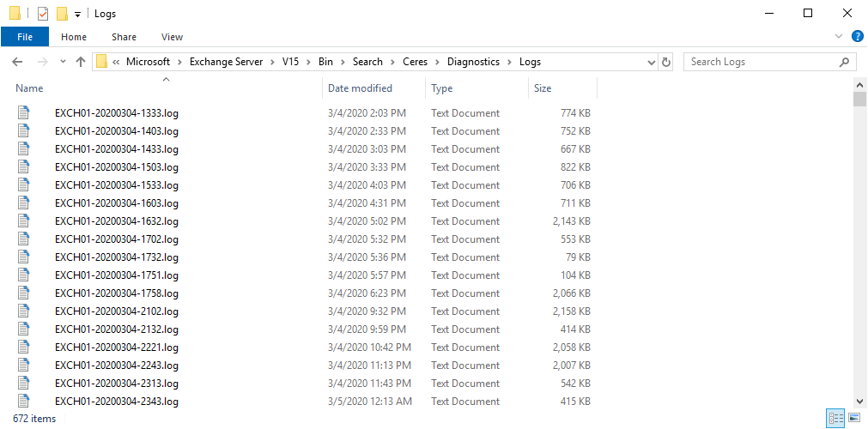The width and height of the screenshot is (868, 429).
Task: Open the Home ribbon tab
Action: click(x=74, y=37)
